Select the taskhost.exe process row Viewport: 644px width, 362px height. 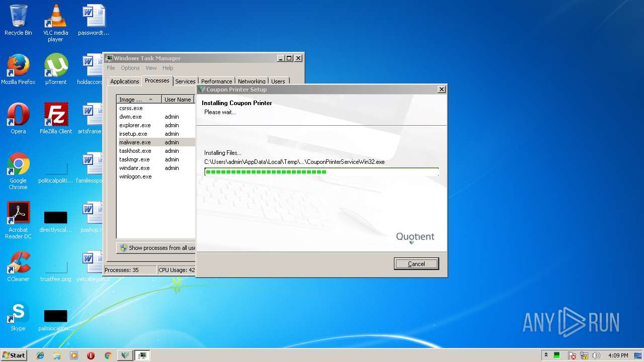[156, 151]
